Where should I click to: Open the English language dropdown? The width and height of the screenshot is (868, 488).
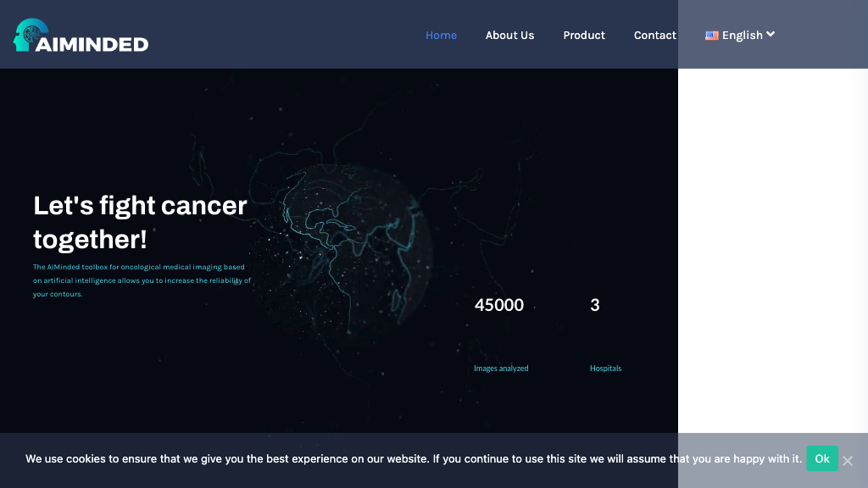pos(742,35)
